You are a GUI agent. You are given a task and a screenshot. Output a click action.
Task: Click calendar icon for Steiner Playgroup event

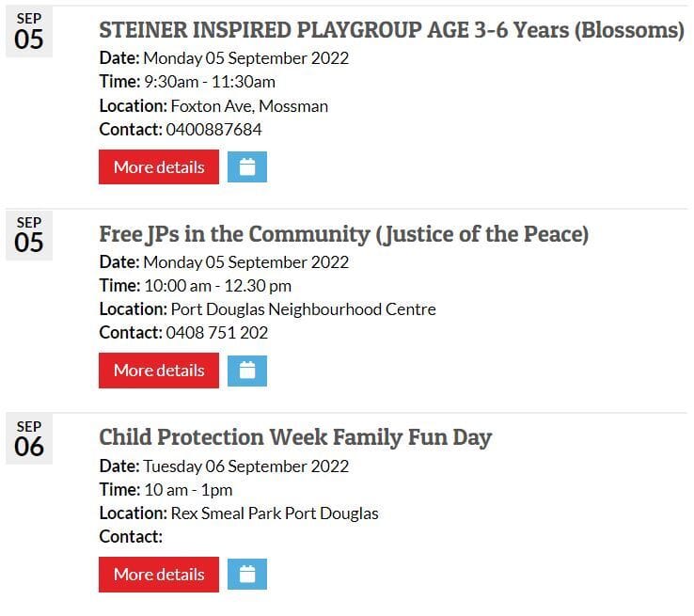[x=247, y=167]
